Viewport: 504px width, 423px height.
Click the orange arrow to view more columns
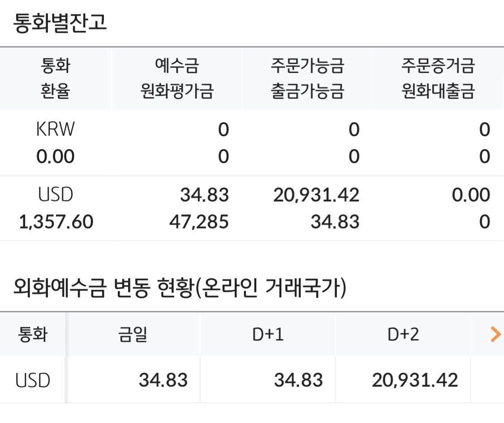(495, 333)
